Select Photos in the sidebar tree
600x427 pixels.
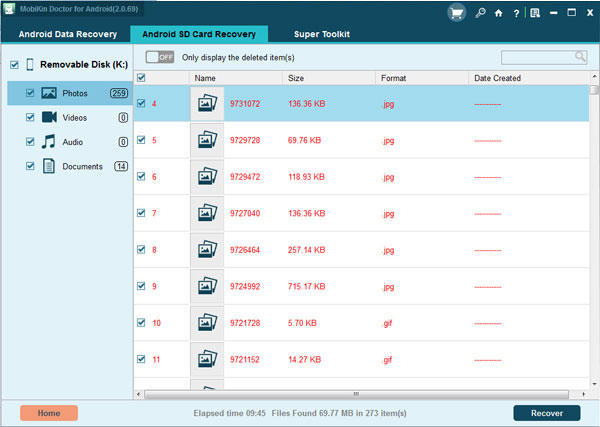click(70, 93)
